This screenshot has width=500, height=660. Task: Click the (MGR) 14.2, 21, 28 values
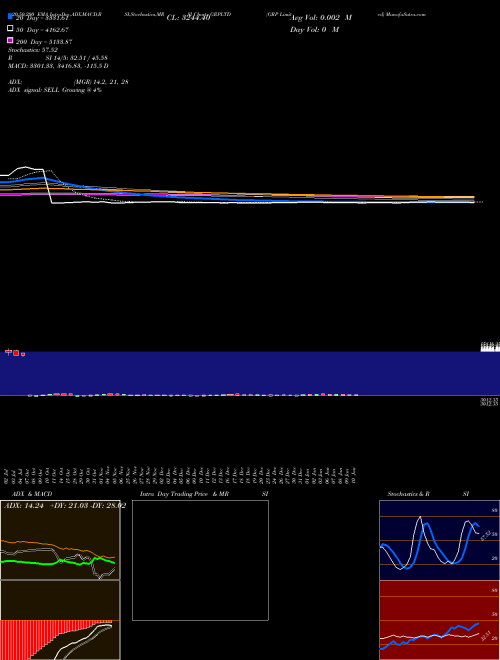tap(101, 82)
